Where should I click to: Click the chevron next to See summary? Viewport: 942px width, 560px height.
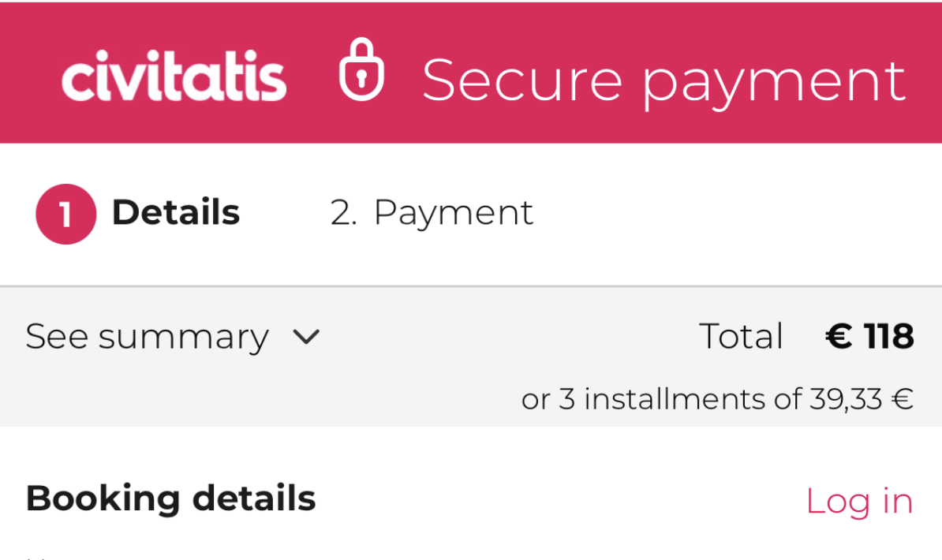pos(308,337)
